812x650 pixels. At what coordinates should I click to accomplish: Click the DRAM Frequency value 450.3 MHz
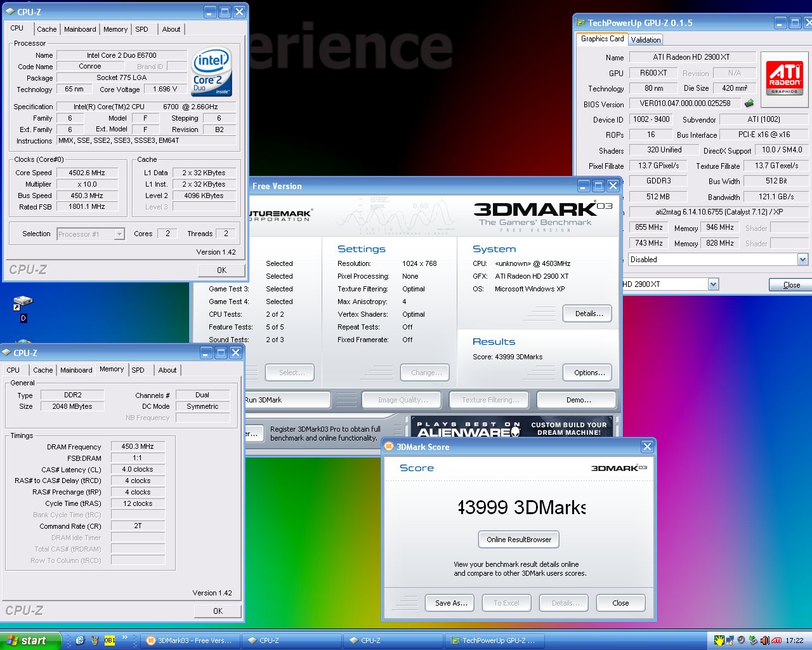point(138,446)
